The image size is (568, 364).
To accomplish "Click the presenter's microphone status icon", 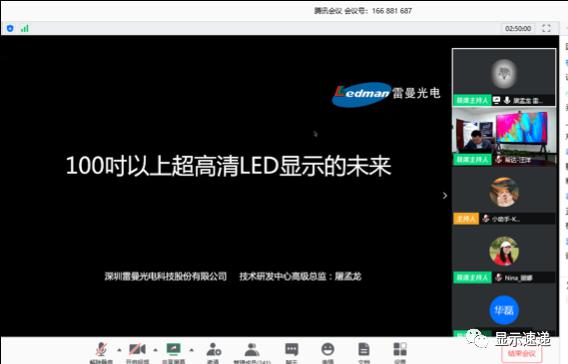I will click(x=507, y=100).
